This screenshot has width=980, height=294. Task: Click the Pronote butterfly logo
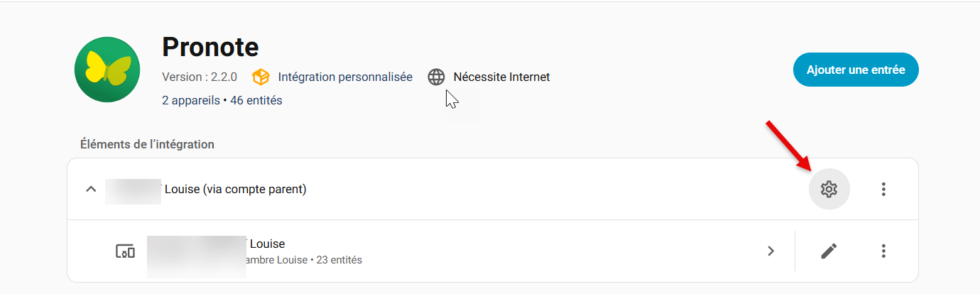pos(108,70)
